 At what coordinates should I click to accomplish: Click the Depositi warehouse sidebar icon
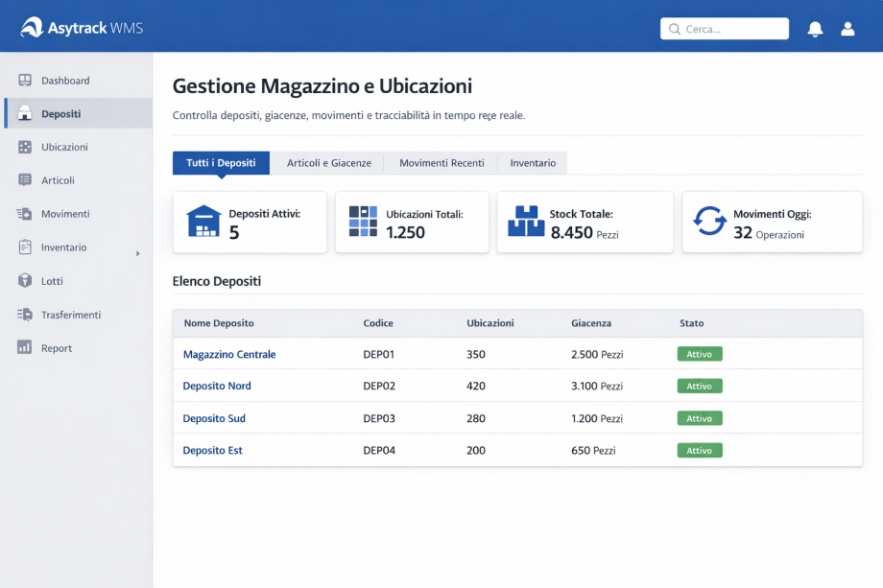click(x=25, y=113)
